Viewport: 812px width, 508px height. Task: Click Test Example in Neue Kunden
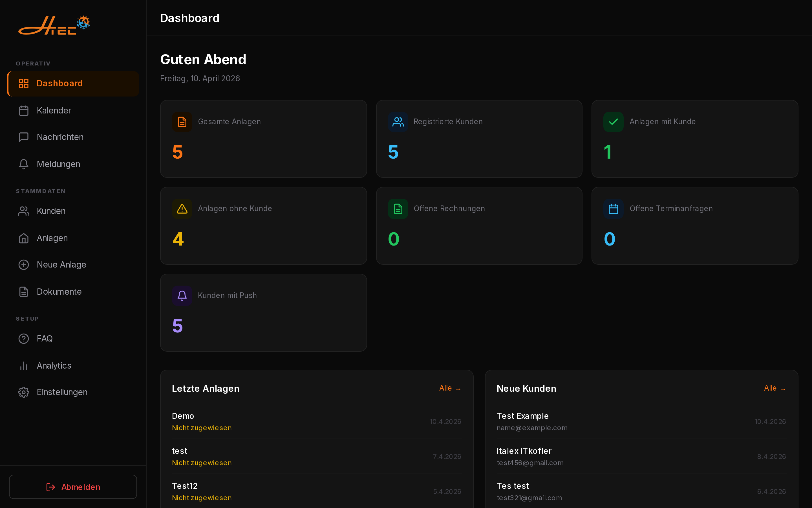coord(522,416)
